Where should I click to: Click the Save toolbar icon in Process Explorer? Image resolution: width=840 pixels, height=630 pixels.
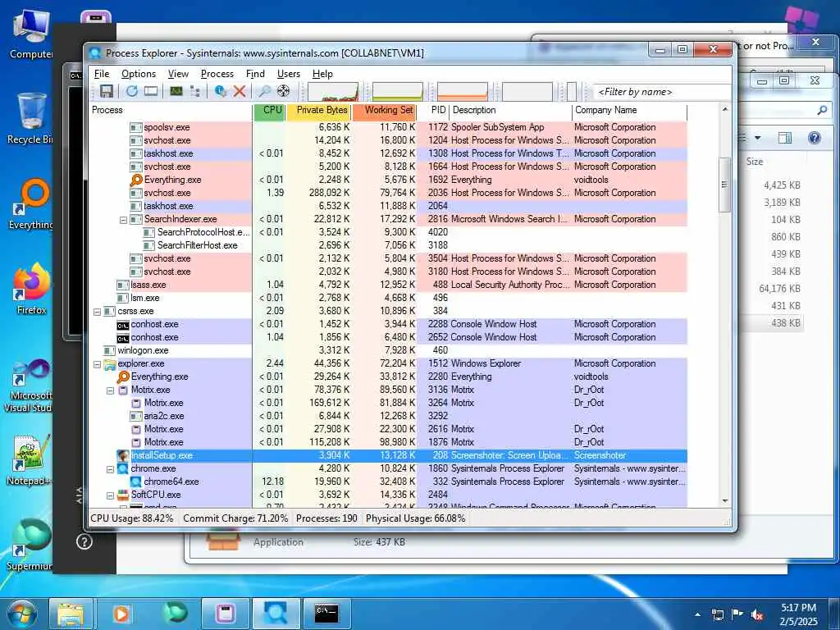pos(106,92)
